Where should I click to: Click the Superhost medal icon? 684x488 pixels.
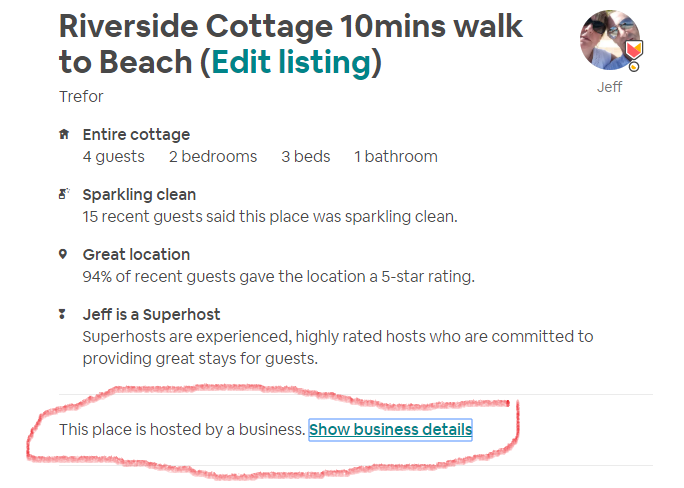(x=64, y=314)
